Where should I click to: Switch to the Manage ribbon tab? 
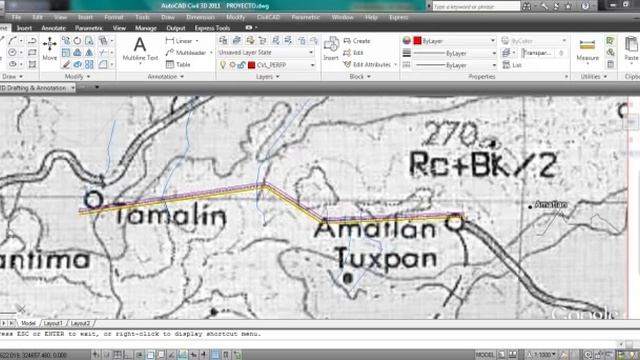tap(146, 28)
